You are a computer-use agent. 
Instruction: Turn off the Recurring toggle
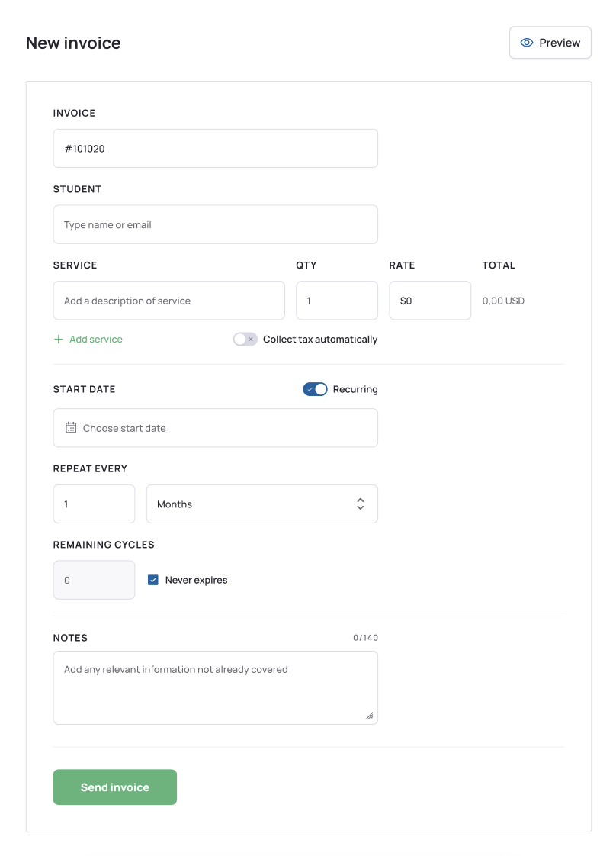tap(315, 389)
